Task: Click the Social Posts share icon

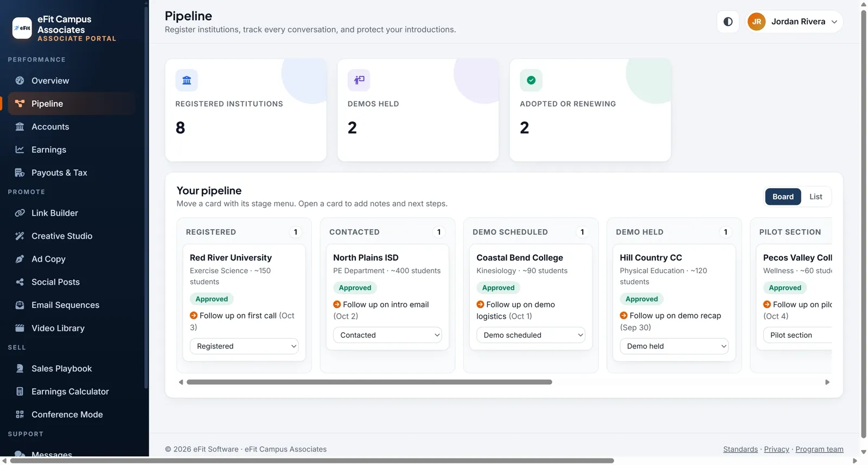Action: (20, 282)
